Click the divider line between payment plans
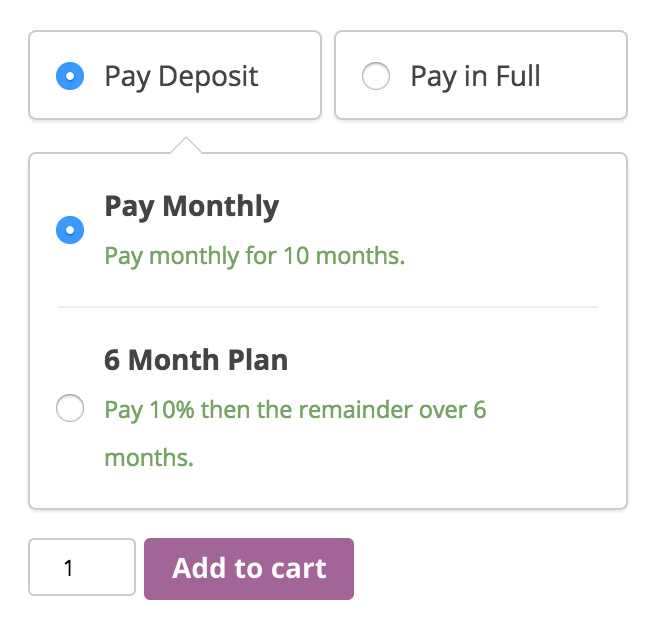The height and width of the screenshot is (622, 652). pyautogui.click(x=327, y=306)
